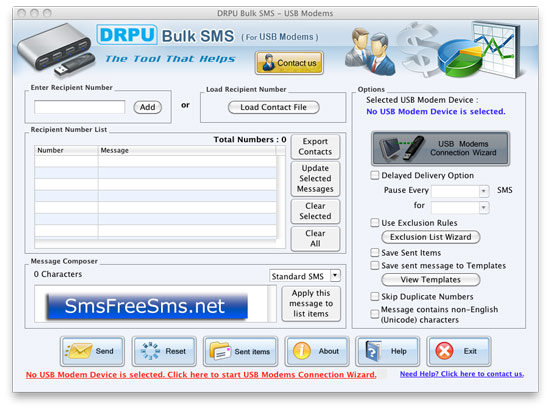
Task: Click the USB hub device image
Action: [x=56, y=49]
